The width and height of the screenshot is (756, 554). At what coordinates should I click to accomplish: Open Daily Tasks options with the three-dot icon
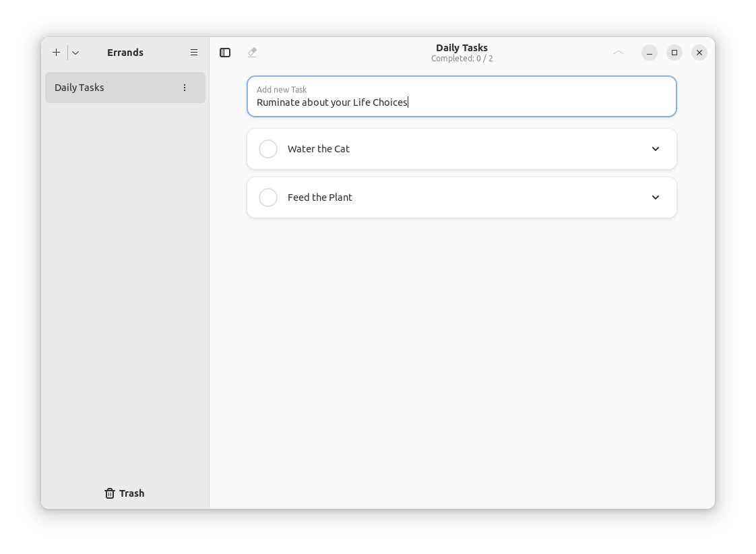(185, 87)
